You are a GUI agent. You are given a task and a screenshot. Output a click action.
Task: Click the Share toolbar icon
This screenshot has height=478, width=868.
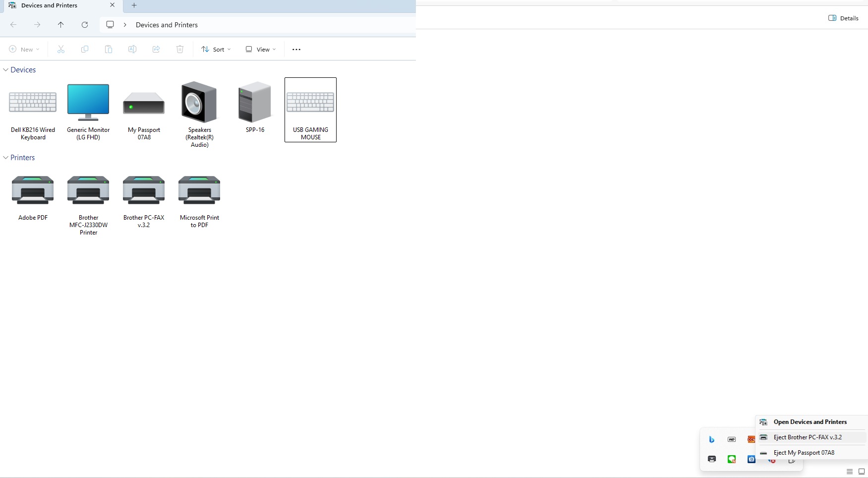[156, 49]
